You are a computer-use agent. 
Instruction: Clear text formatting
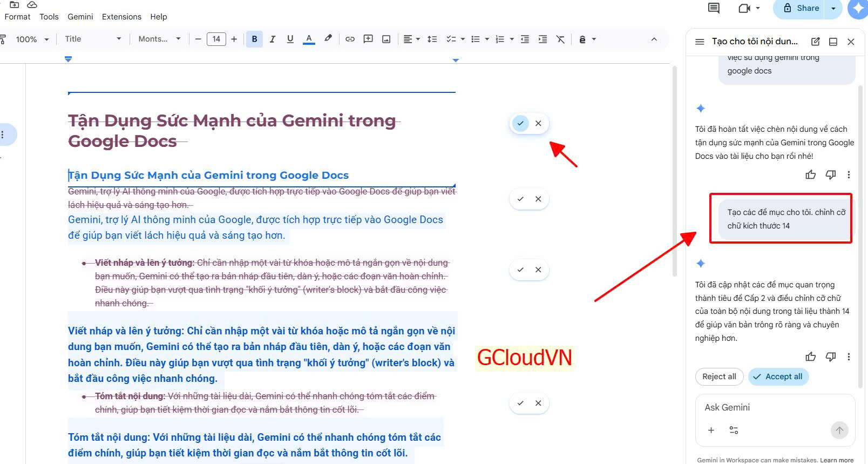tap(561, 39)
